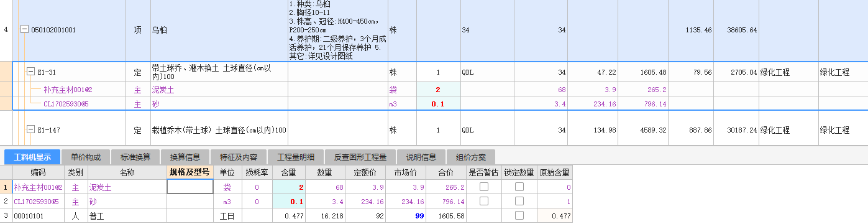Tick 是否暂估 checkbox for 泥炭土
Image resolution: width=868 pixels, height=224 pixels.
point(484,187)
